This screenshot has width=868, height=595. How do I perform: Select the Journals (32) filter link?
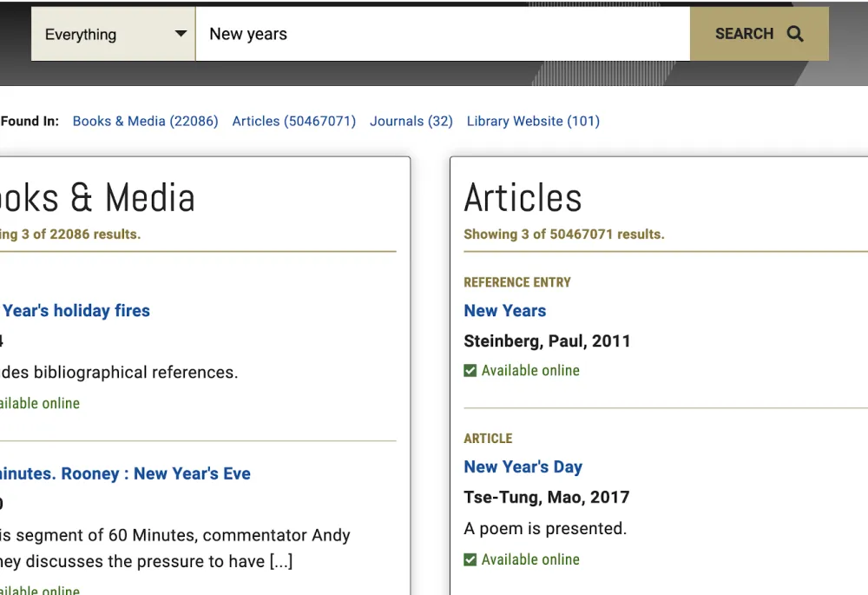(x=411, y=122)
